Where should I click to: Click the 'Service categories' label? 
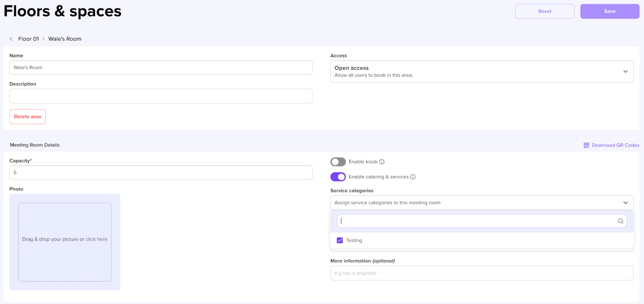point(352,190)
